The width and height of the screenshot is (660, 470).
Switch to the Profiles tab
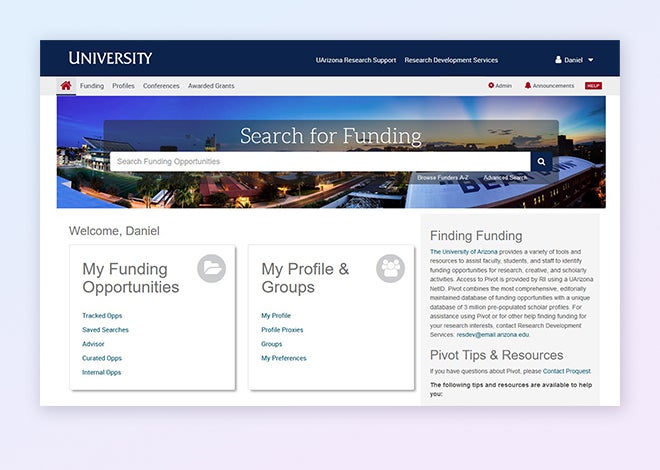tap(123, 86)
